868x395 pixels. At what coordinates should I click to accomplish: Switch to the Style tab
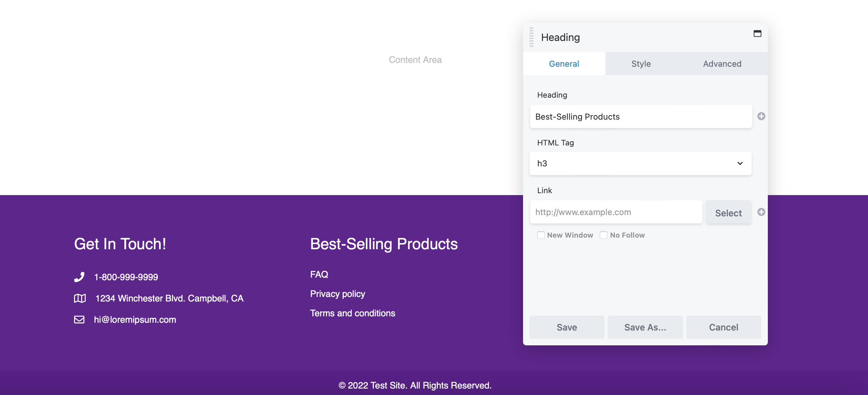641,63
